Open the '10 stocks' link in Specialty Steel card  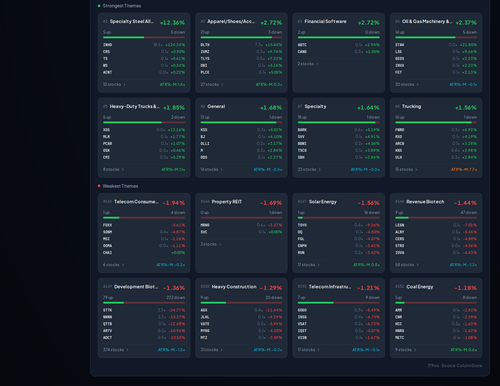click(x=114, y=84)
